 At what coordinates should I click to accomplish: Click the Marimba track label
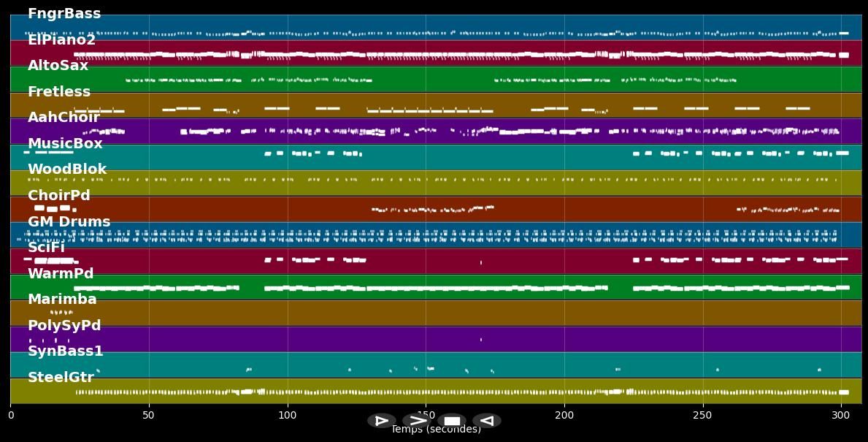point(62,300)
